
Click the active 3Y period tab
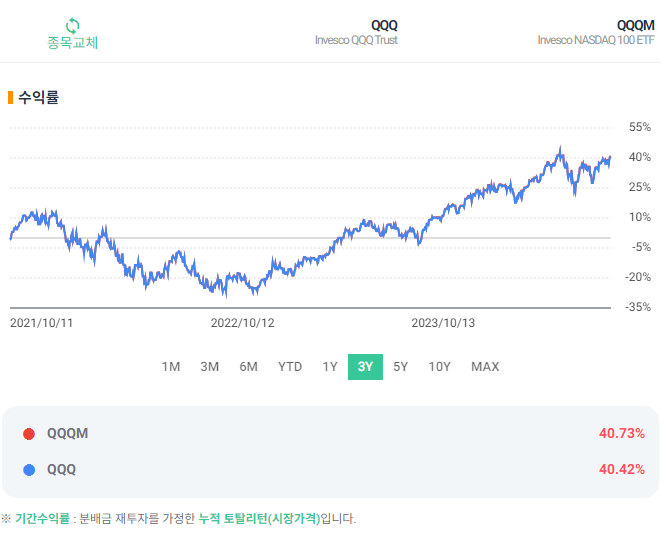click(x=365, y=366)
